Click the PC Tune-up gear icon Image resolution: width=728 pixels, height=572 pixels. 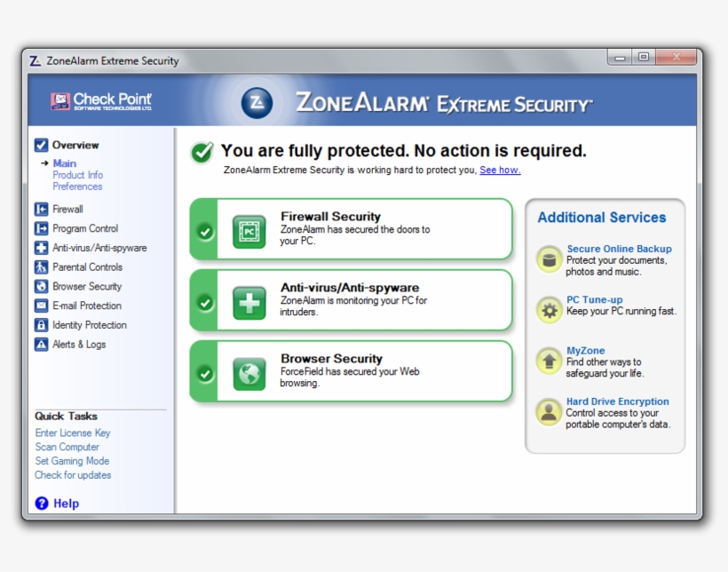point(549,310)
